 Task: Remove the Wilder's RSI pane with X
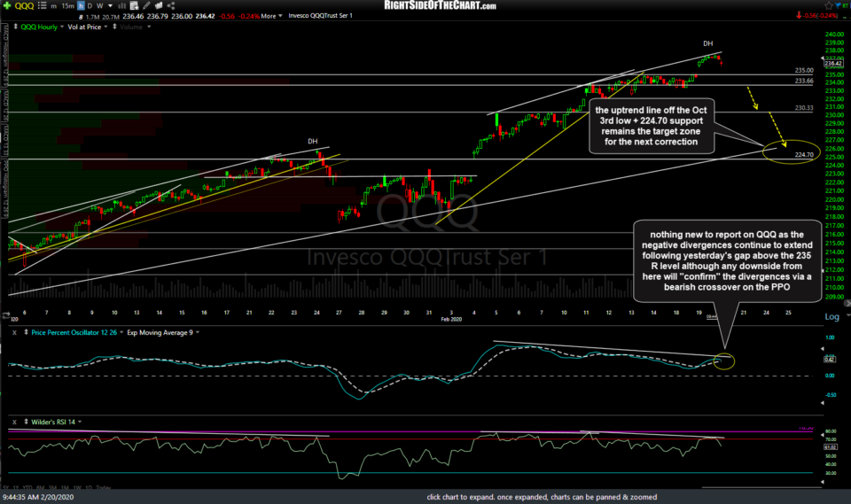point(15,423)
